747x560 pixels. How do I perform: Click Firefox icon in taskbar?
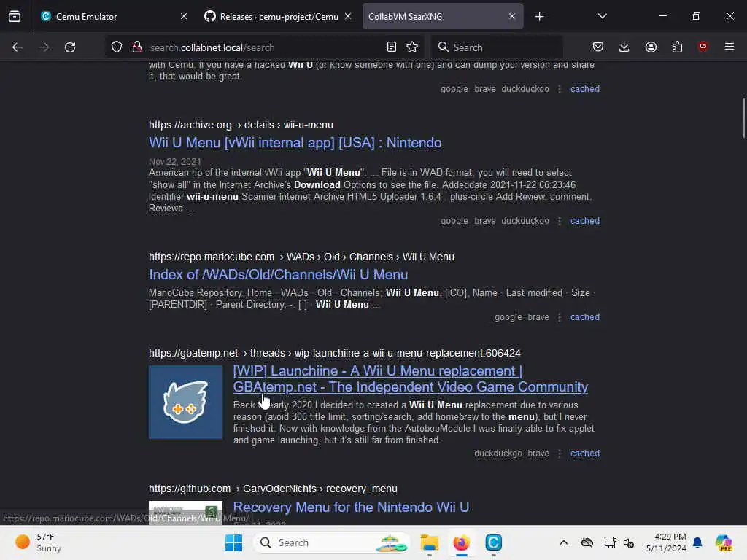pos(461,542)
